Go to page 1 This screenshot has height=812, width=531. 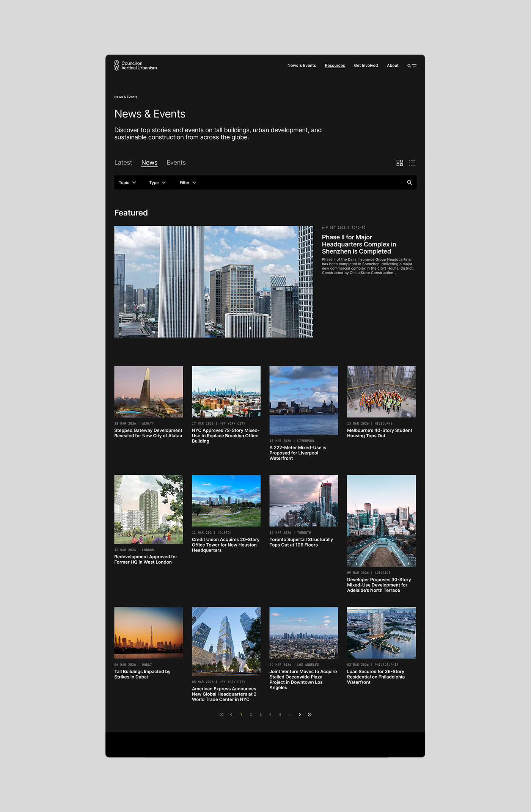pos(241,715)
